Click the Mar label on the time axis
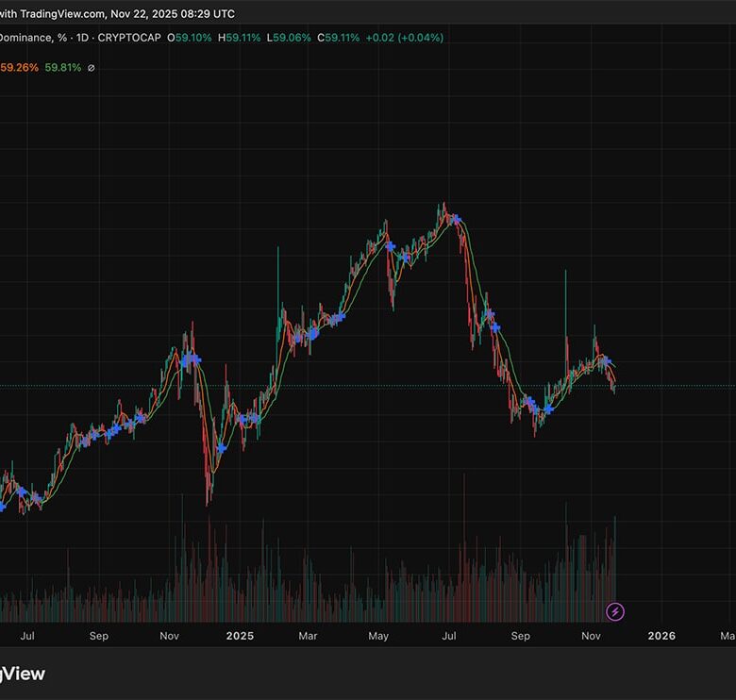 pyautogui.click(x=308, y=636)
